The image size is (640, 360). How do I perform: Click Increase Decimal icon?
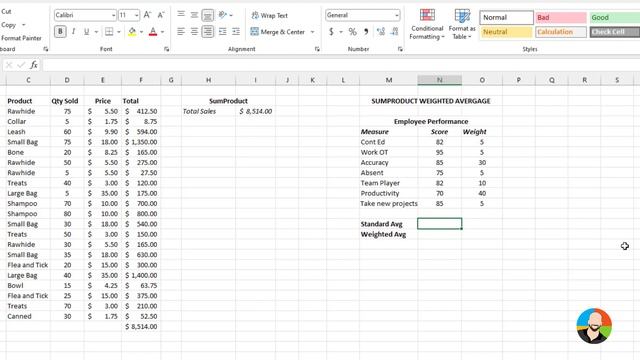[381, 31]
